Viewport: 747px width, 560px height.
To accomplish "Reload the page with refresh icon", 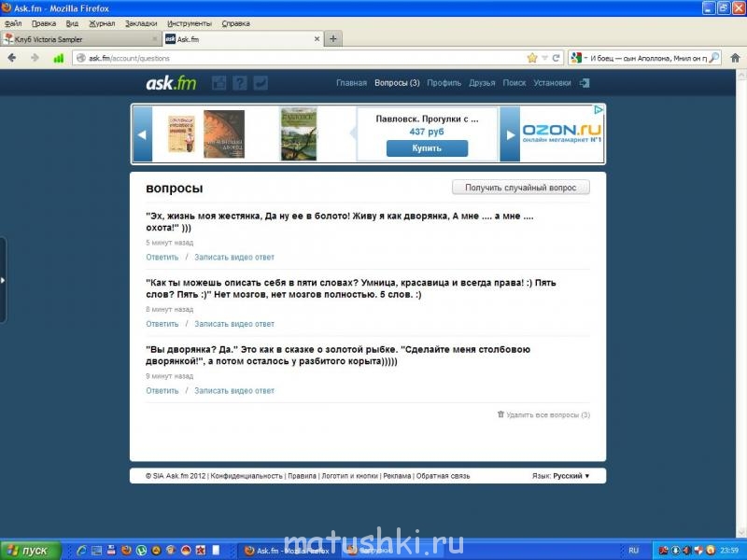I will pyautogui.click(x=556, y=58).
